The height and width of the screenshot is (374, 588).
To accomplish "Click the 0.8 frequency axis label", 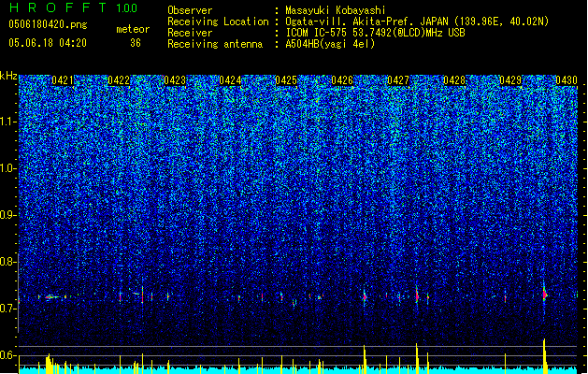I will [x=7, y=262].
